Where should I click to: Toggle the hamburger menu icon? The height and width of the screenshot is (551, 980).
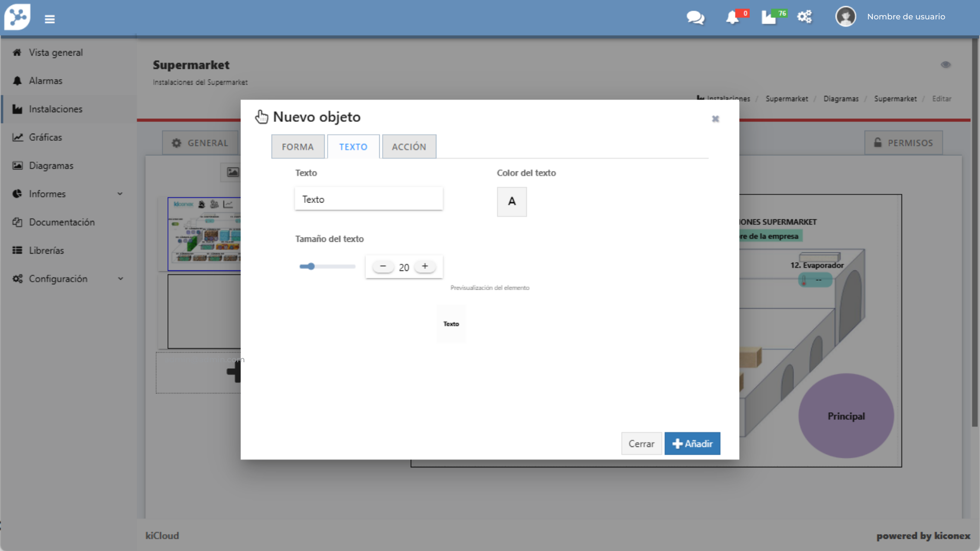tap(50, 19)
